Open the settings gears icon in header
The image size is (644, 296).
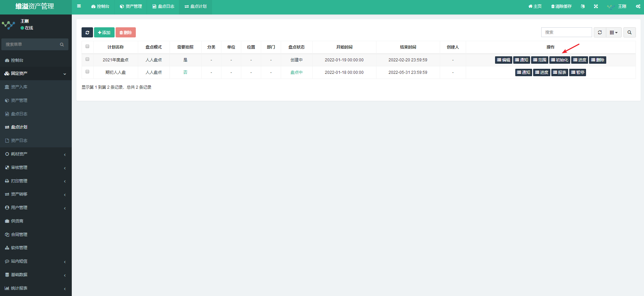coord(638,6)
